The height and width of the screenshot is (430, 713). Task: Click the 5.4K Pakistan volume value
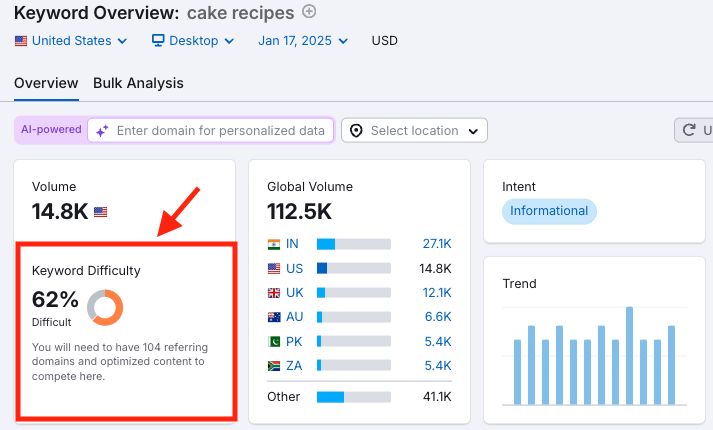tap(438, 341)
